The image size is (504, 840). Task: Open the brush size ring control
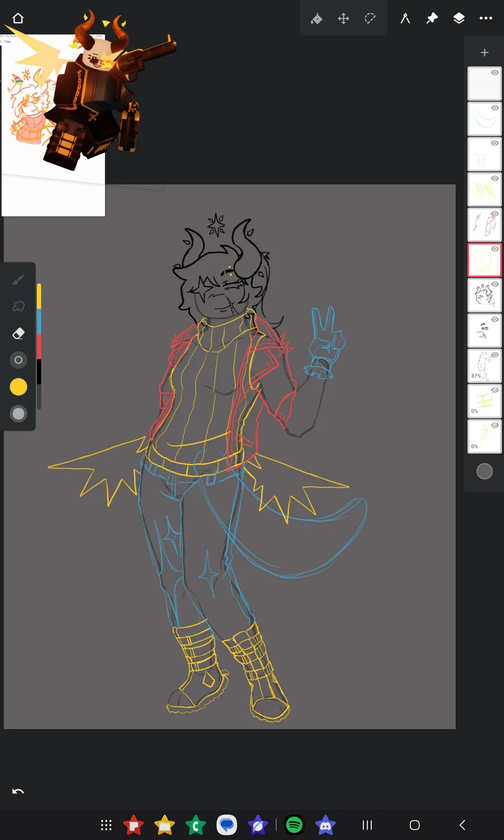pos(18,360)
